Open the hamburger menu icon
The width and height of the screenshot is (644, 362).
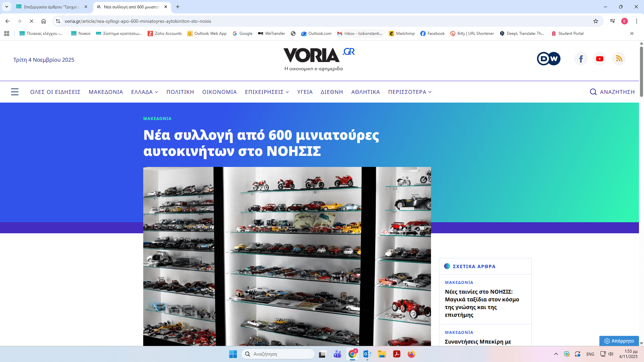(15, 92)
